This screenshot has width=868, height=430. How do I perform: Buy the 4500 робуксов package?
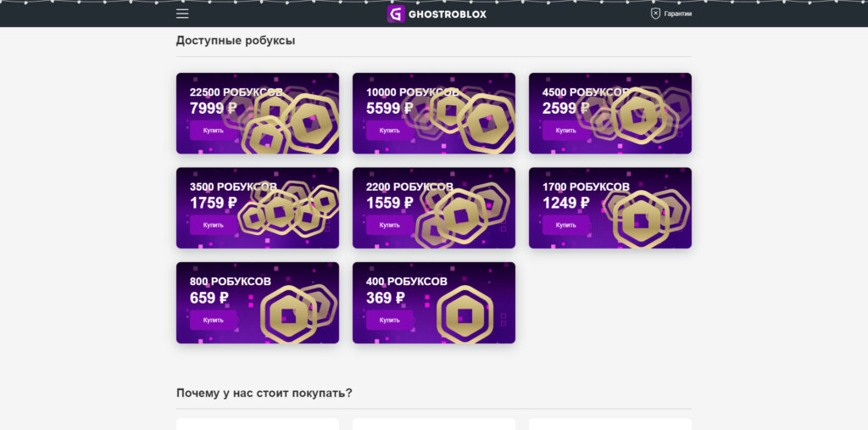[x=566, y=131]
